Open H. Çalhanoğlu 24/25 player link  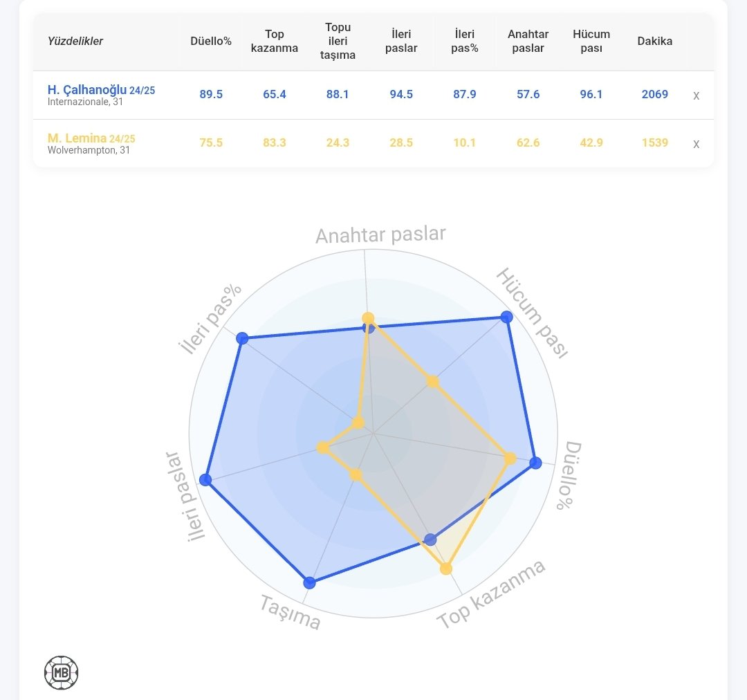(101, 90)
